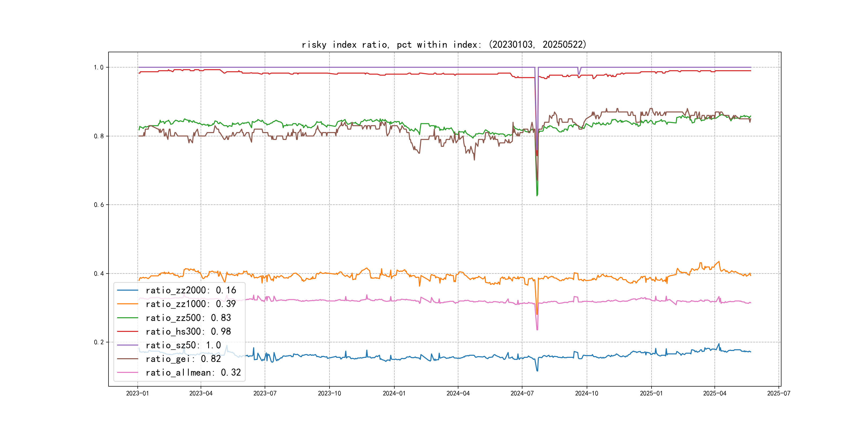The width and height of the screenshot is (868, 434).
Task: Click the 2024-07 x-axis tick label
Action: [x=522, y=393]
